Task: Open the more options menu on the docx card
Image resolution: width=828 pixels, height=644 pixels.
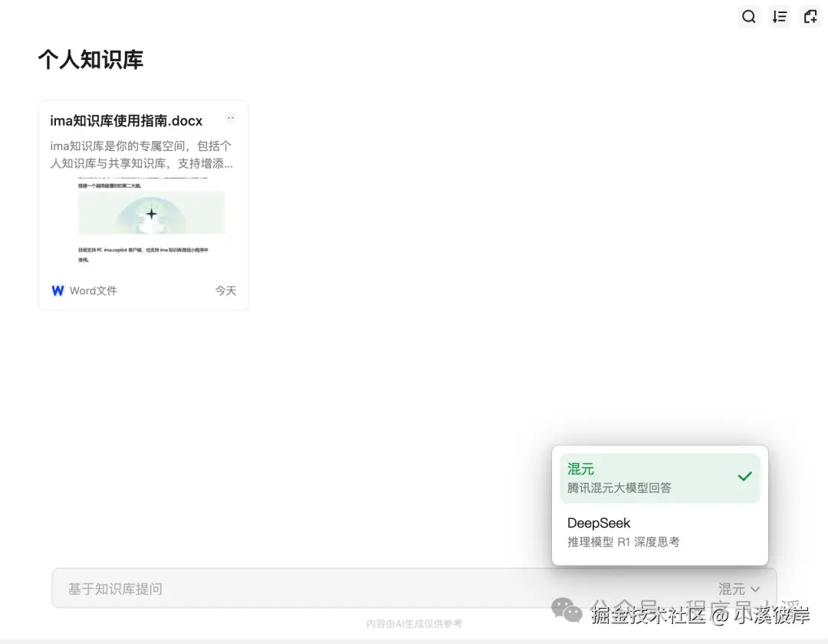Action: tap(230, 118)
